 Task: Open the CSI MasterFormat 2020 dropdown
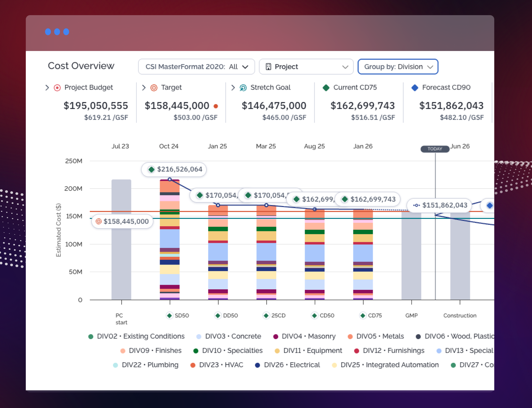click(196, 67)
